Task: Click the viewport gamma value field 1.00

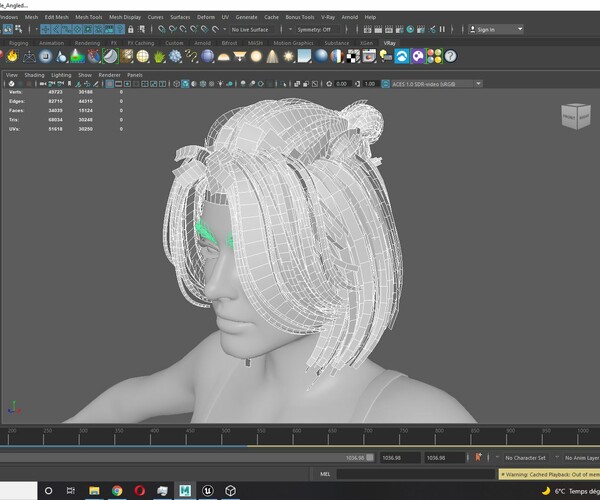Action: click(x=370, y=84)
